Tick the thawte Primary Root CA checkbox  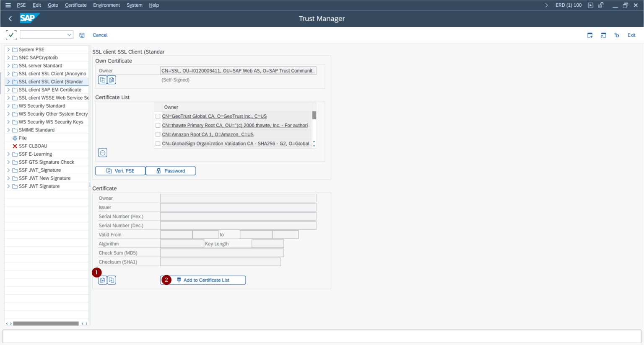(x=158, y=125)
